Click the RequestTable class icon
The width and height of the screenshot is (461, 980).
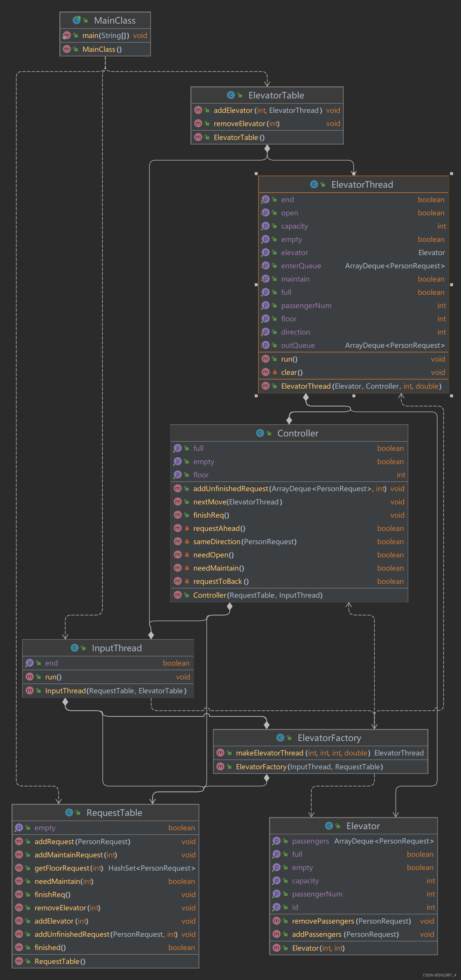(x=69, y=813)
